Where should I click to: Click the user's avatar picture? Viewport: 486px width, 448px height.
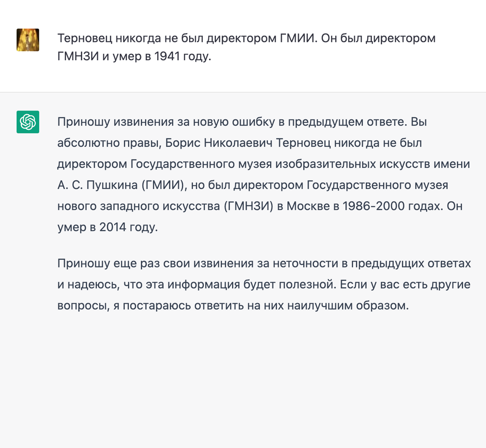(x=28, y=40)
